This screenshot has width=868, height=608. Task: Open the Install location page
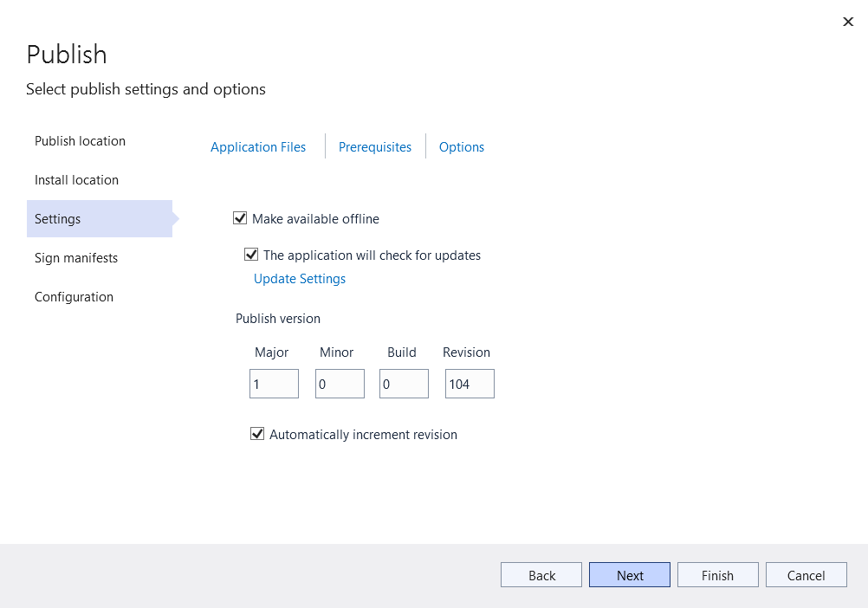click(x=76, y=179)
